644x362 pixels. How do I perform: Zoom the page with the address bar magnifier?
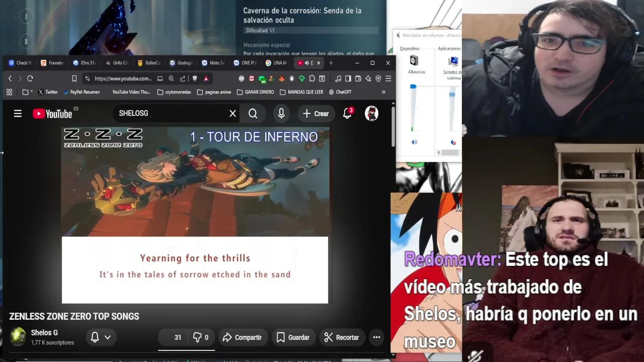point(171,78)
